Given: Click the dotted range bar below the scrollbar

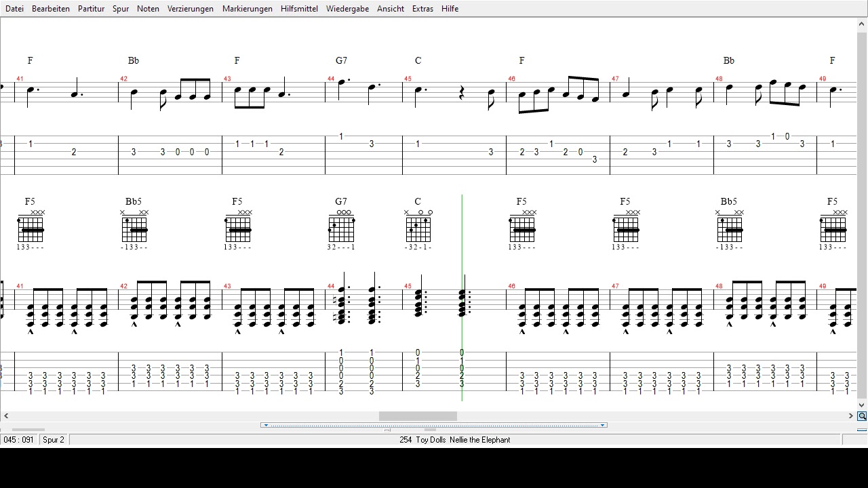Looking at the screenshot, I should (x=434, y=425).
